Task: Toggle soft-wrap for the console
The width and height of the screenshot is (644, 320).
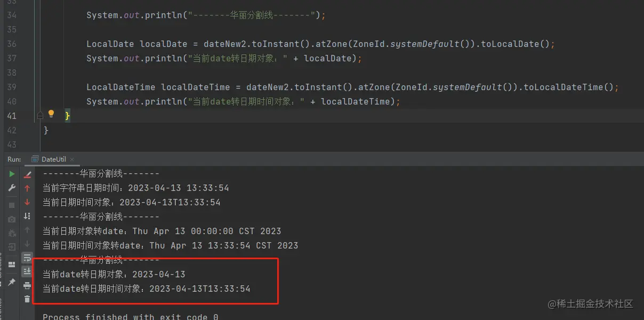Action: (27, 258)
